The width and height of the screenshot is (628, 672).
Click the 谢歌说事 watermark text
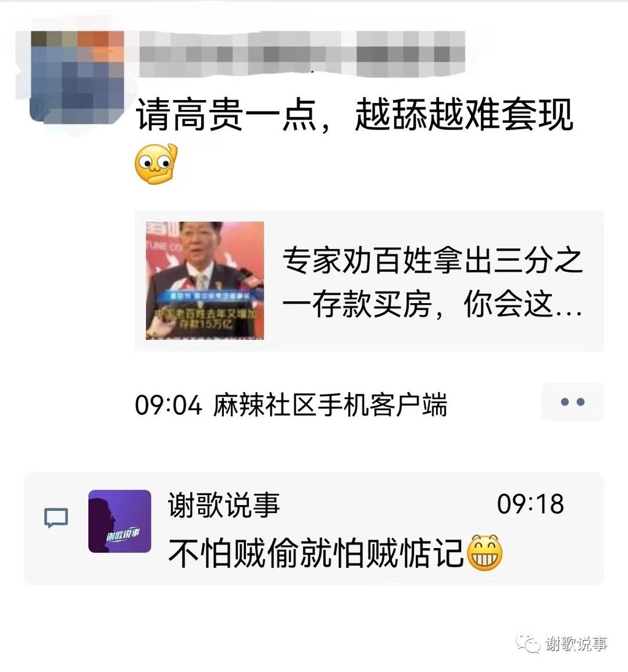click(576, 644)
